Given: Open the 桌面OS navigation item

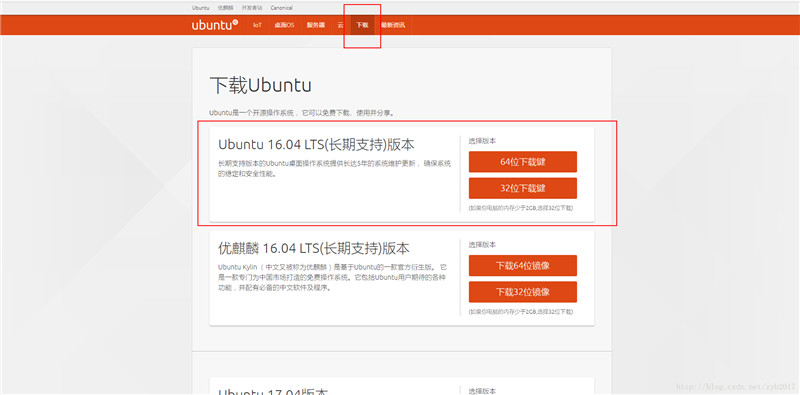Looking at the screenshot, I should tap(284, 25).
